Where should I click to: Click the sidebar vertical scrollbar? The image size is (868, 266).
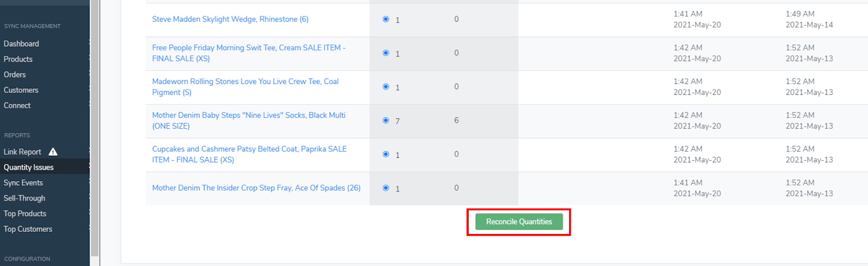coord(94,130)
